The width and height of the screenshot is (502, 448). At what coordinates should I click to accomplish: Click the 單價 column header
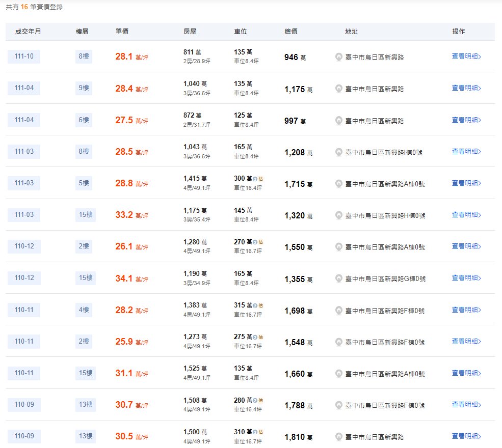click(x=122, y=32)
